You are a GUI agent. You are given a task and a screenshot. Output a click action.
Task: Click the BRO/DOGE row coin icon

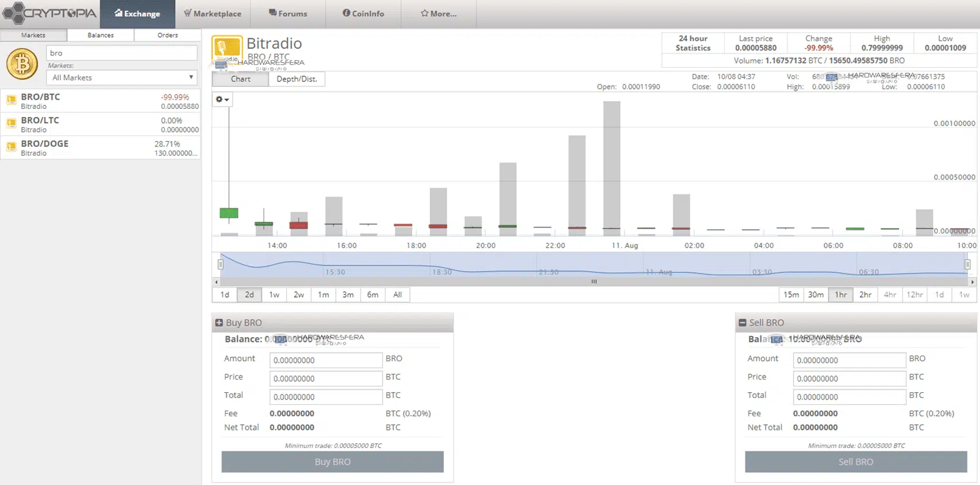click(x=11, y=147)
